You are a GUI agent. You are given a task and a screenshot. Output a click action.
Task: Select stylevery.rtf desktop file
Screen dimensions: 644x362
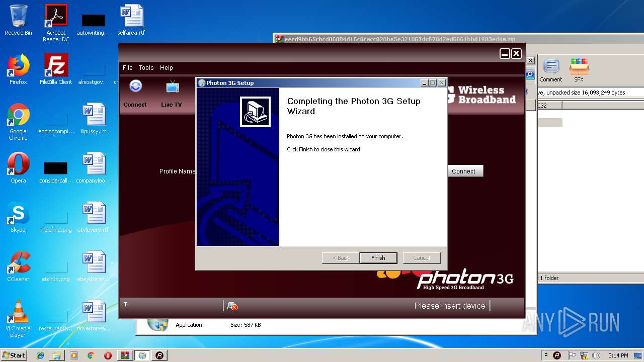pyautogui.click(x=94, y=217)
